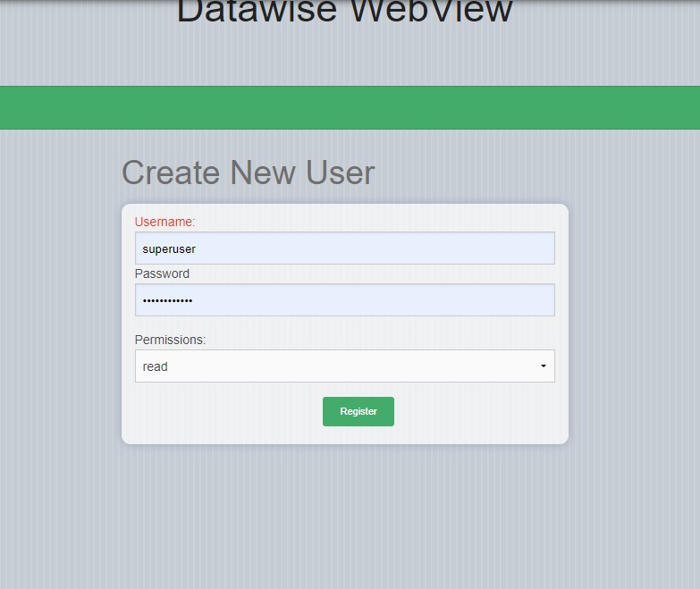Screen dimensions: 700x589
Task: Click the green navigation bar
Action: (350, 107)
